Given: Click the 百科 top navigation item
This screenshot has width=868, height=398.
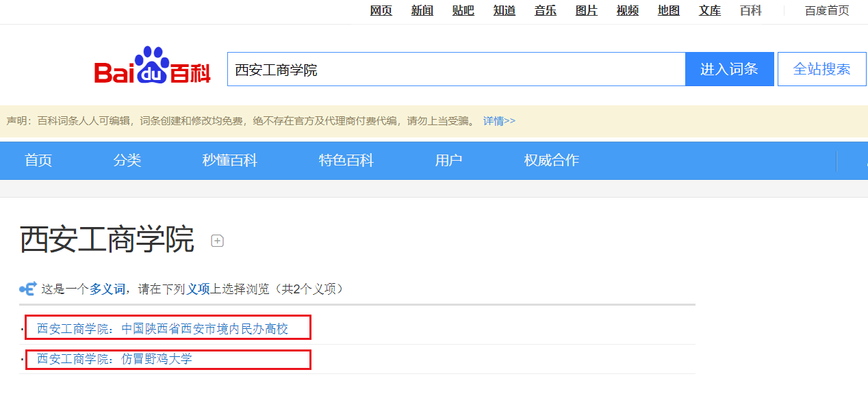Looking at the screenshot, I should coord(751,10).
